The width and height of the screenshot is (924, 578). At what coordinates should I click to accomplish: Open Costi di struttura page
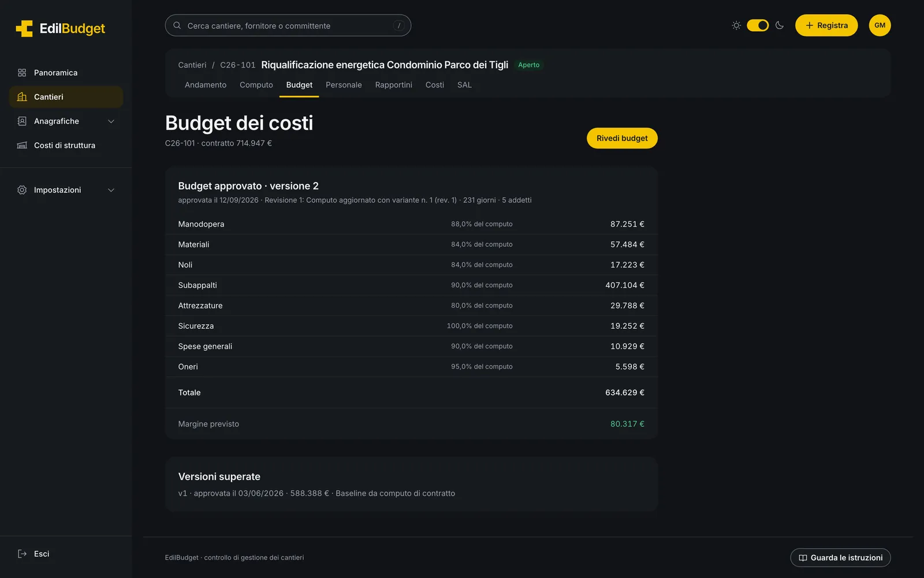(x=66, y=146)
